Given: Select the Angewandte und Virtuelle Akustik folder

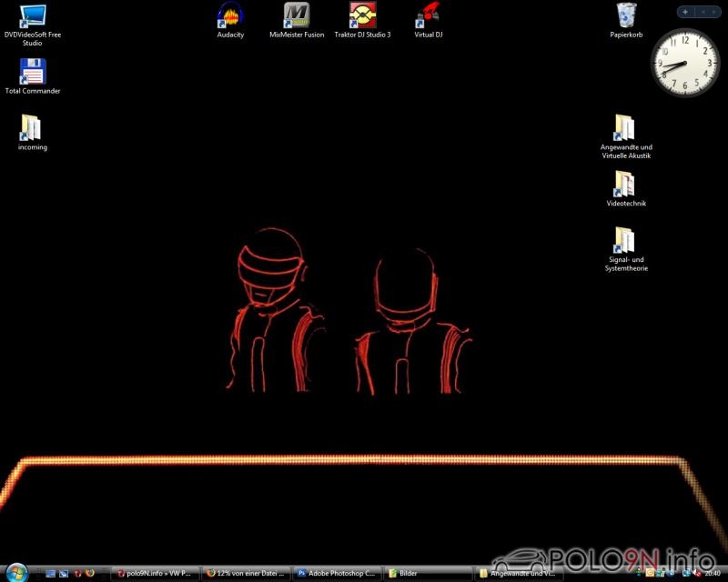Looking at the screenshot, I should click(626, 137).
